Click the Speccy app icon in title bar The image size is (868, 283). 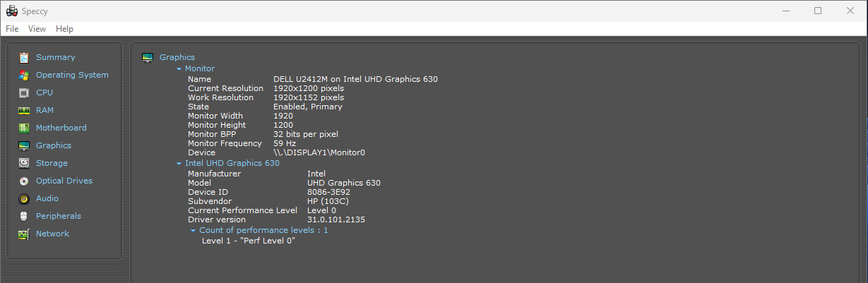pos(11,11)
